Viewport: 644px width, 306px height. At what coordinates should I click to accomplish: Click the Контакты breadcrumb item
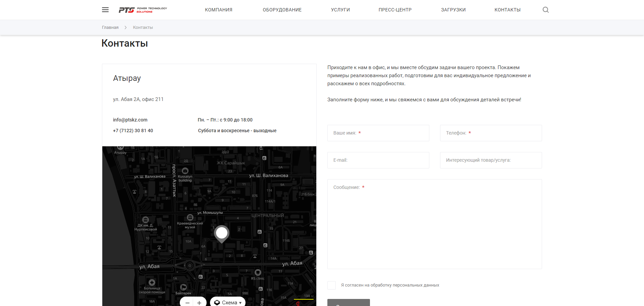tap(143, 28)
